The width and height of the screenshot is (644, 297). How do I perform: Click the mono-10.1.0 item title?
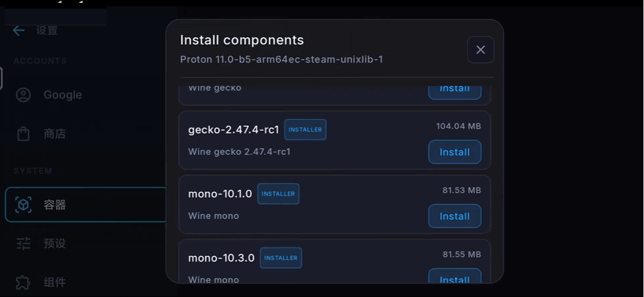[220, 194]
